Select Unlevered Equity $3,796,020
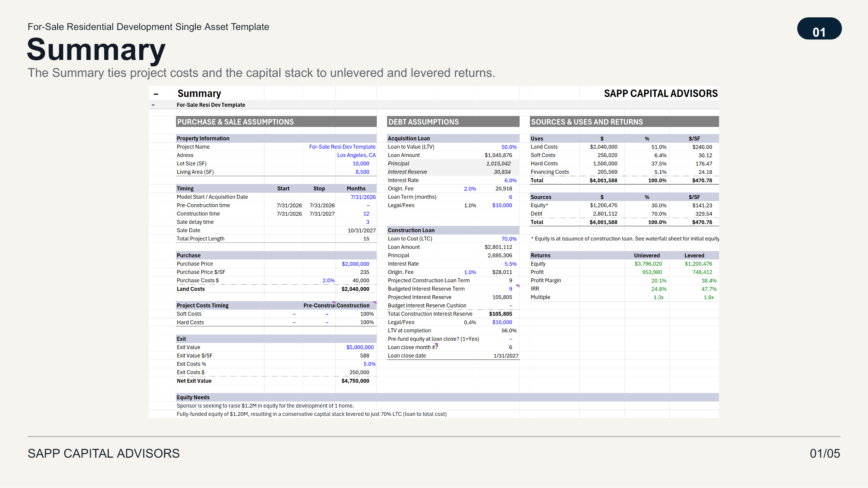The width and height of the screenshot is (868, 488). [648, 264]
